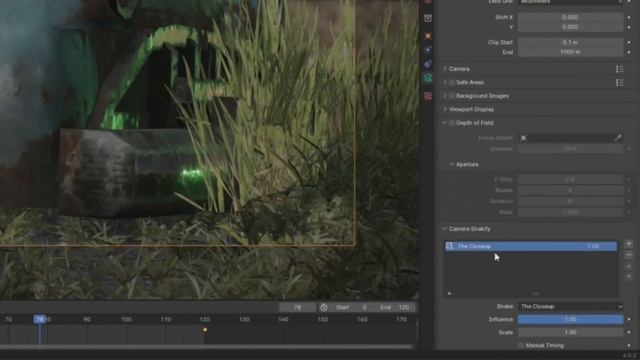Enable the Manual Timing checkbox
Screen dimensions: 640x360
(x=521, y=345)
